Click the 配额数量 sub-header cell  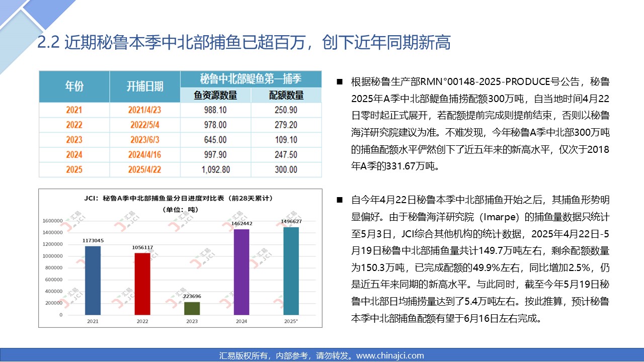286,95
